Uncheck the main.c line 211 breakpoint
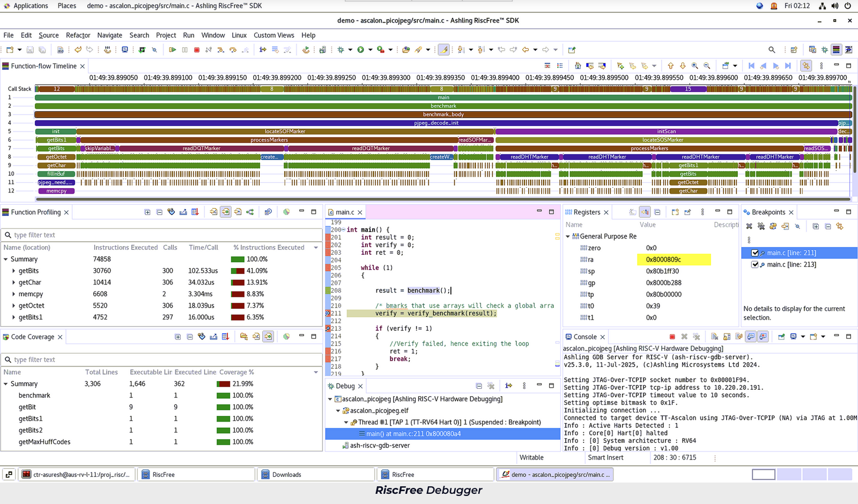The image size is (858, 504). pyautogui.click(x=756, y=253)
